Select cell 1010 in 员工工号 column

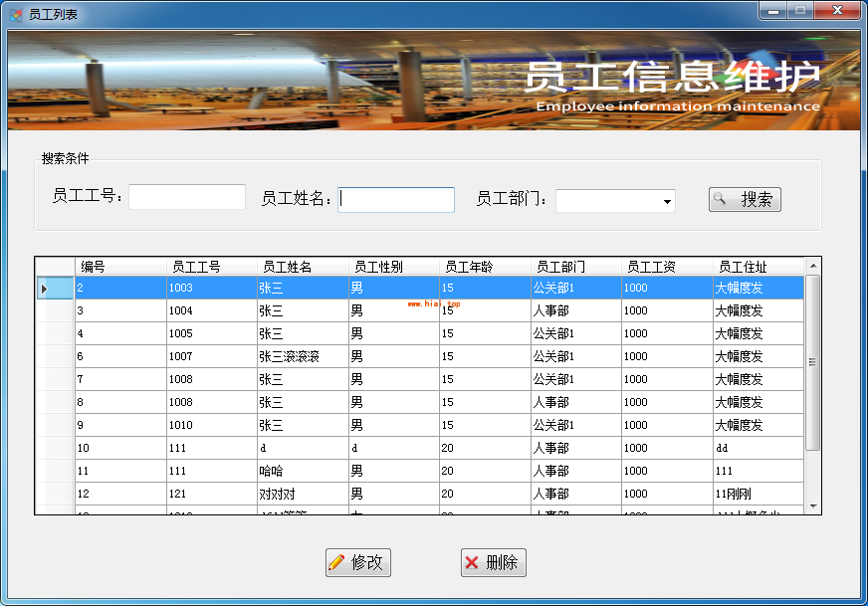click(x=211, y=425)
